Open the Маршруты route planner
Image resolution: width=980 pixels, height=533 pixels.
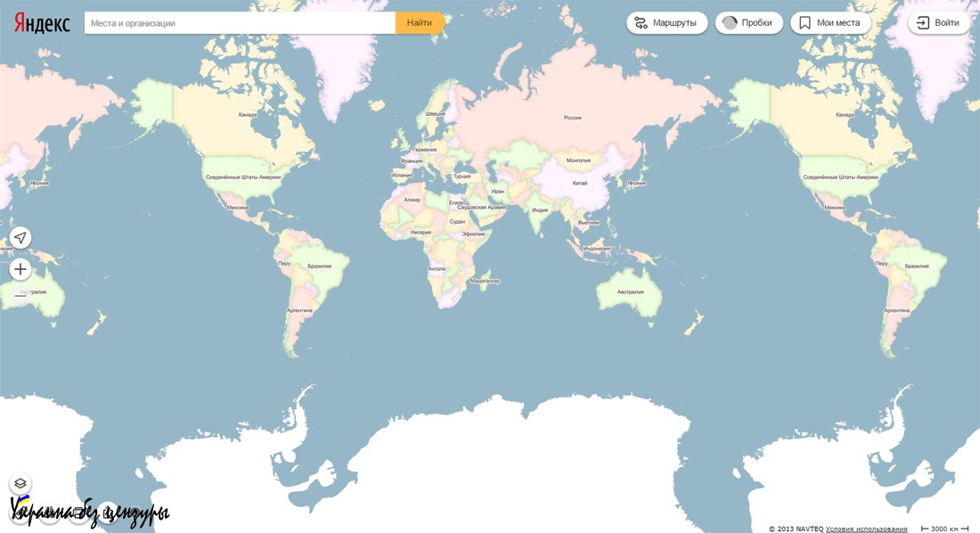(x=667, y=23)
